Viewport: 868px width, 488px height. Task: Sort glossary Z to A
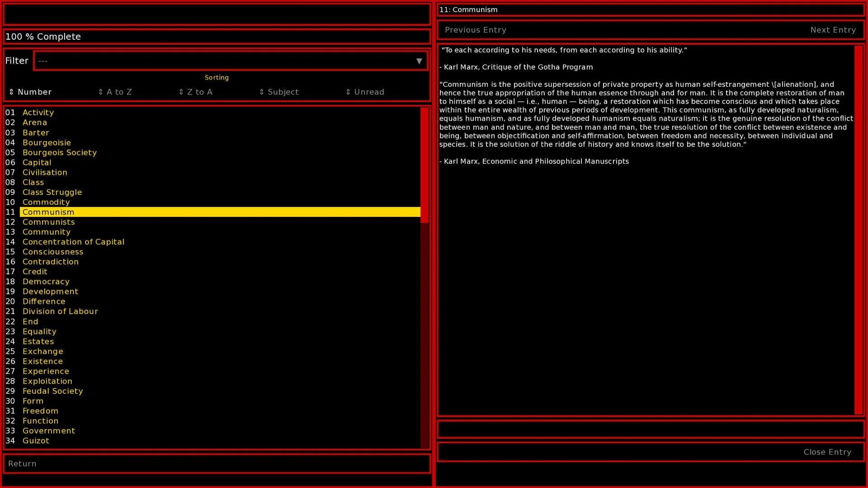[x=195, y=92]
